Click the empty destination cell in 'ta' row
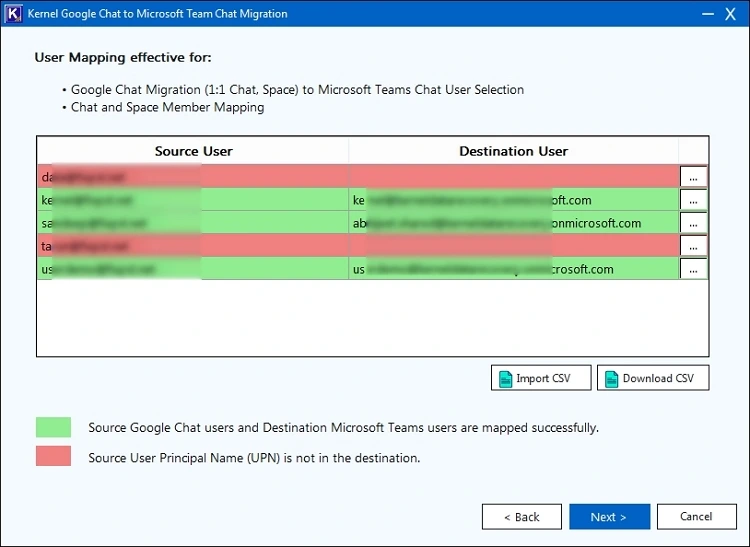The width and height of the screenshot is (750, 547). tap(513, 246)
